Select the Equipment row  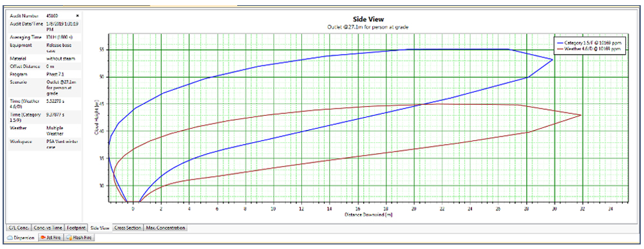44,48
